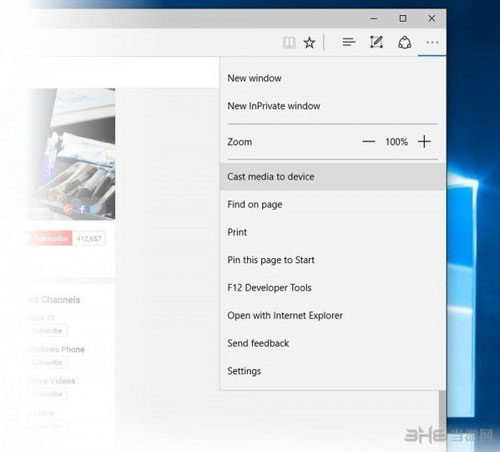Click the 100% zoom level value

coord(396,142)
